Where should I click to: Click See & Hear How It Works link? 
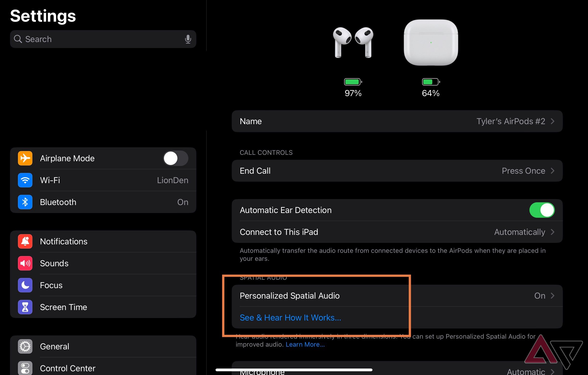[290, 318]
